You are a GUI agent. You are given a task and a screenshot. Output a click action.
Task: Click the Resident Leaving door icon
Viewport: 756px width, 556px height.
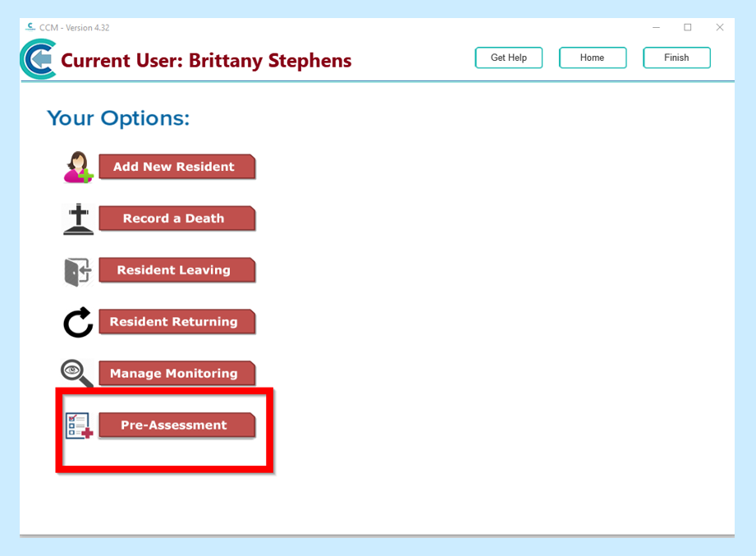point(77,271)
